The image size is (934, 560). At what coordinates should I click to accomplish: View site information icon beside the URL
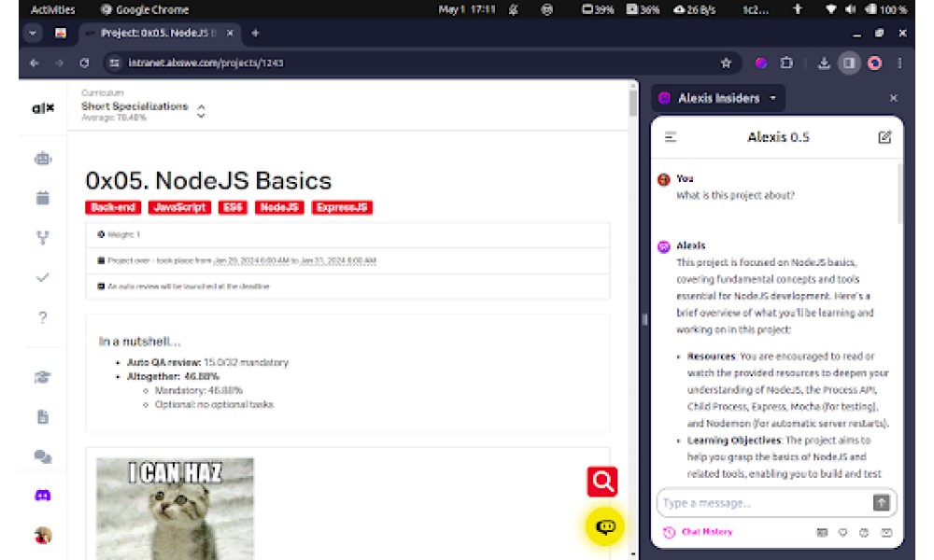click(x=114, y=63)
